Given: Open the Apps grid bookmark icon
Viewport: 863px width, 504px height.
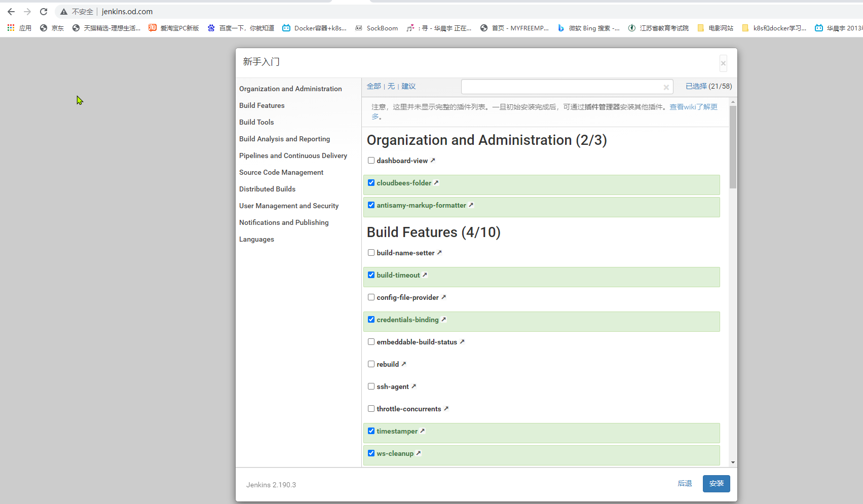Looking at the screenshot, I should (11, 28).
